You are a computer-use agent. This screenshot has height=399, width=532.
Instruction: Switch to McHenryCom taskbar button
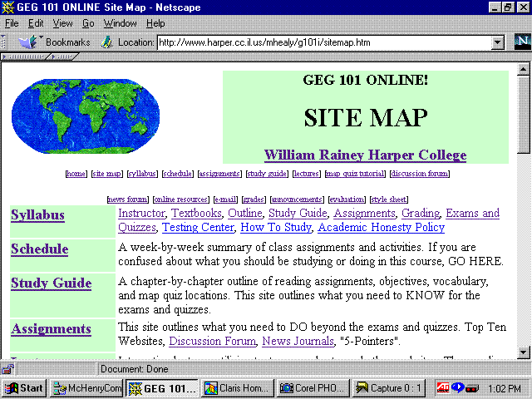coord(86,388)
